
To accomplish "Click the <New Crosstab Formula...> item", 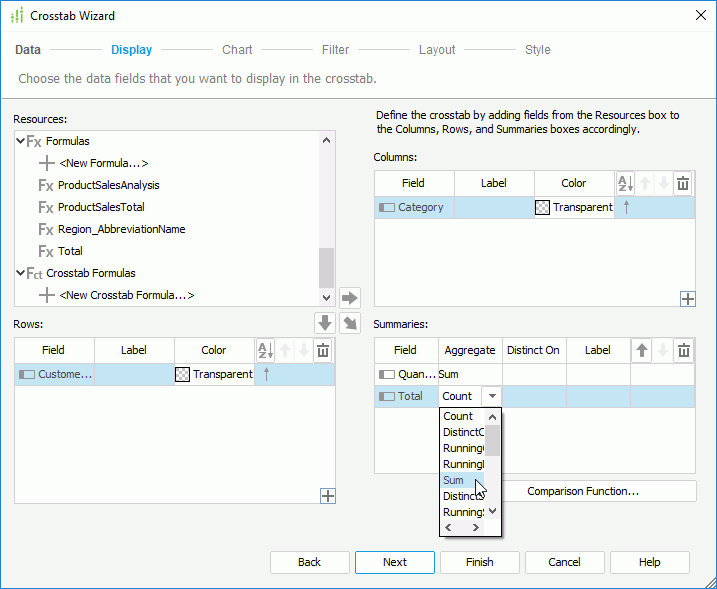I will (x=127, y=295).
